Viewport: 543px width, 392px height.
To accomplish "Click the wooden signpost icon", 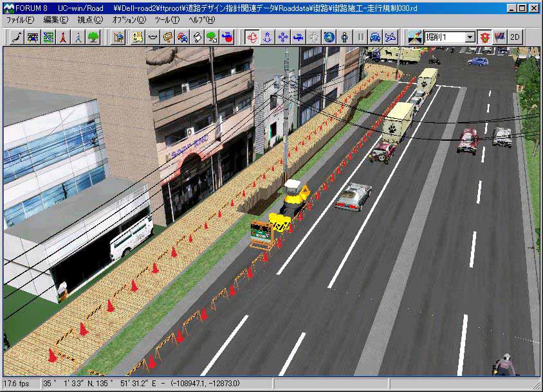I will click(168, 37).
